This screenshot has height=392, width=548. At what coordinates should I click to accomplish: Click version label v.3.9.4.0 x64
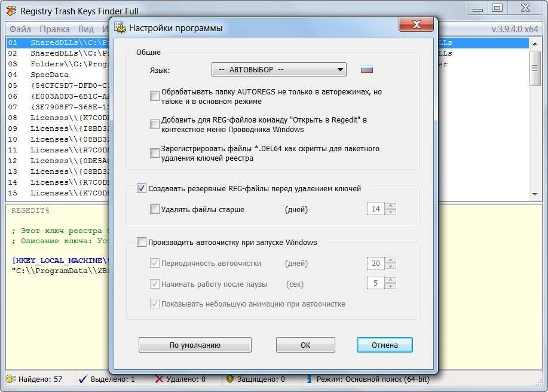[515, 29]
